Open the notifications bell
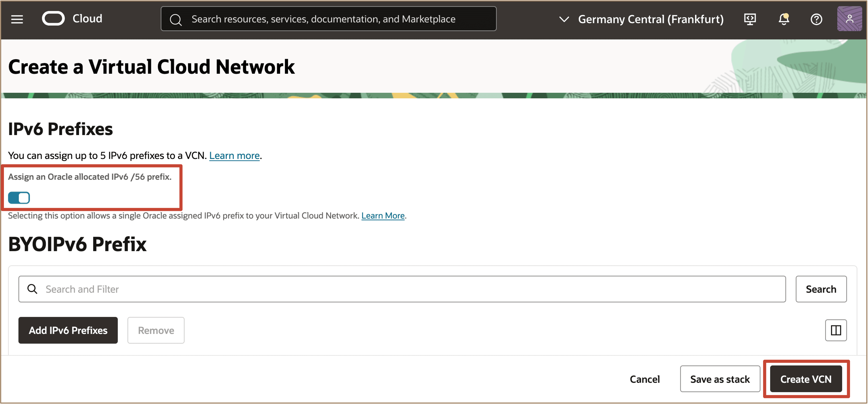The height and width of the screenshot is (404, 868). 783,19
